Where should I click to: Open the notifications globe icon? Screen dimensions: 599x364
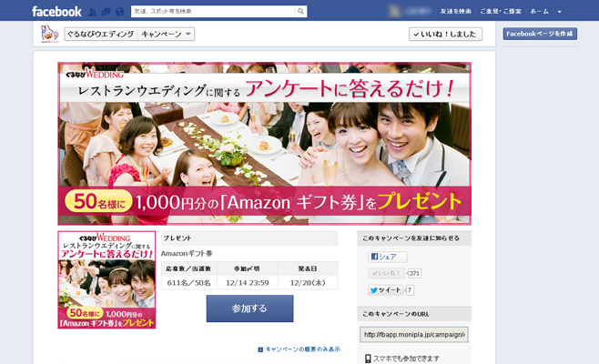(x=119, y=12)
